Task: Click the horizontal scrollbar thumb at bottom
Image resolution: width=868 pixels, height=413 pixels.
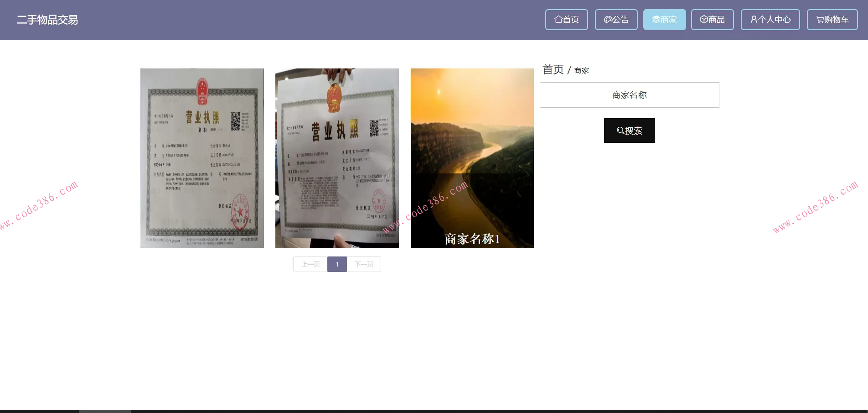Action: point(105,411)
